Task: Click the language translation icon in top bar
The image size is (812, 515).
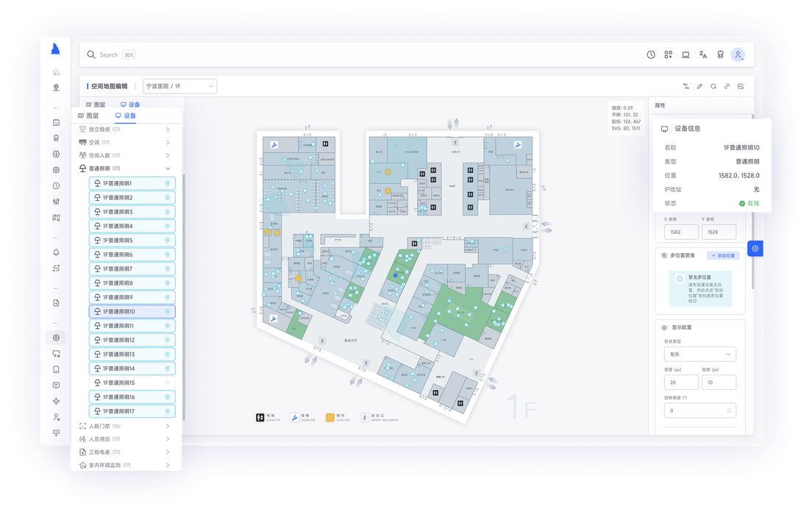Action: click(x=703, y=54)
